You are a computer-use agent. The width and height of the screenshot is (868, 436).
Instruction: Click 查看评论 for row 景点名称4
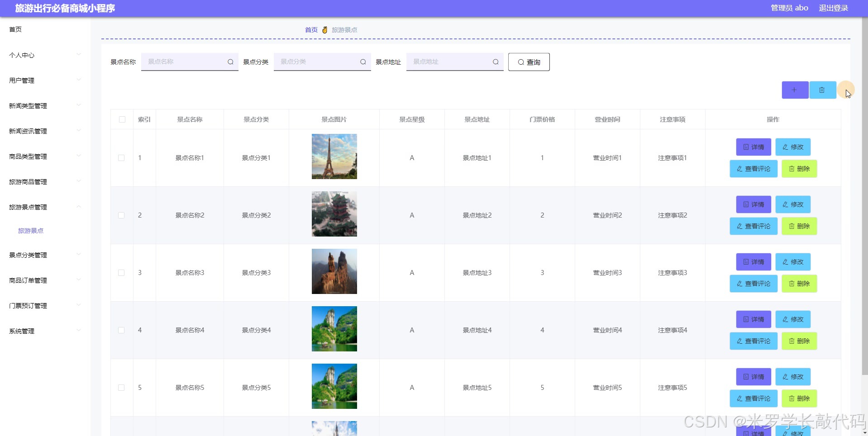pyautogui.click(x=754, y=341)
